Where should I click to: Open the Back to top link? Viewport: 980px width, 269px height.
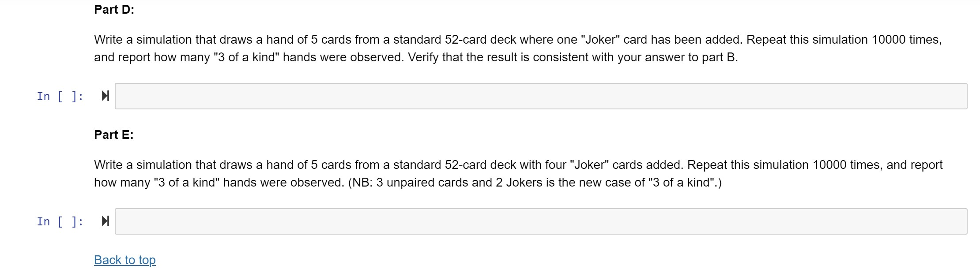click(124, 260)
